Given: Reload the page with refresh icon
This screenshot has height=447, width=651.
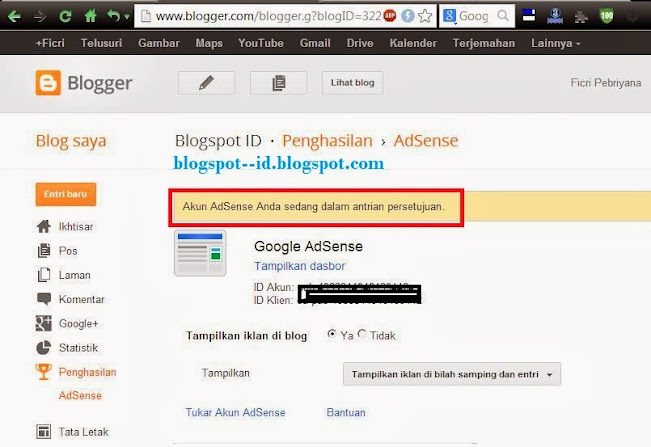Looking at the screenshot, I should pos(65,17).
